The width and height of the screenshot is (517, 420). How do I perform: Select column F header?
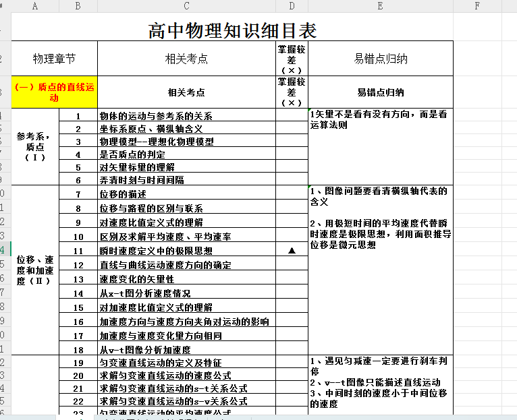point(477,6)
